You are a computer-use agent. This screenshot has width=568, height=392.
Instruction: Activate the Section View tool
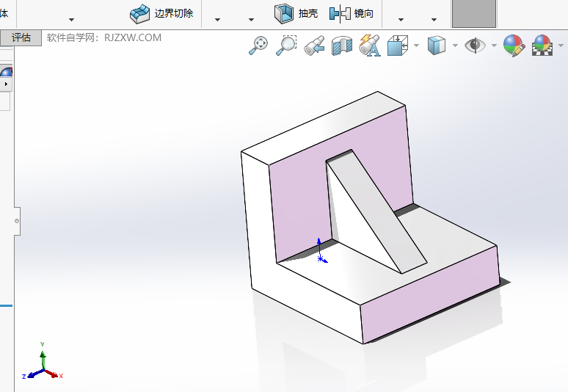[342, 46]
